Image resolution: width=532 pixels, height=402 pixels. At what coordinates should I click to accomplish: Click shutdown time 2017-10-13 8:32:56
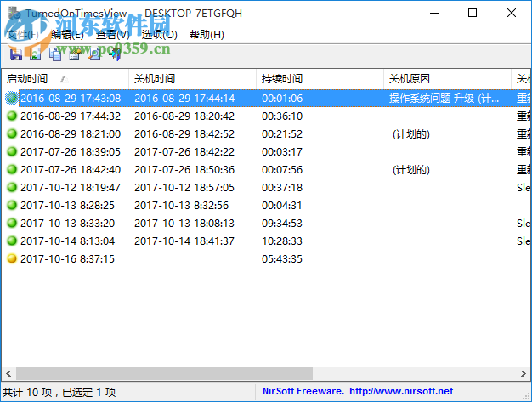[181, 205]
